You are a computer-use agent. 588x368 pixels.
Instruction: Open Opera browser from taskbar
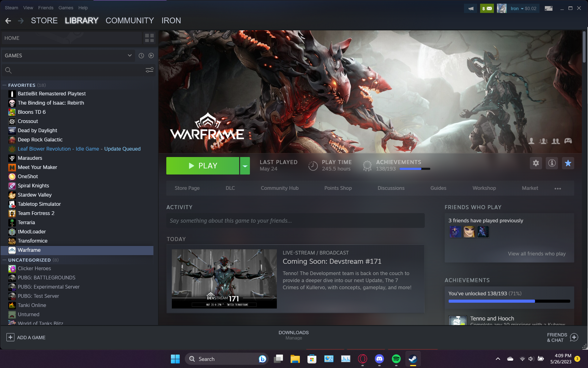tap(362, 359)
